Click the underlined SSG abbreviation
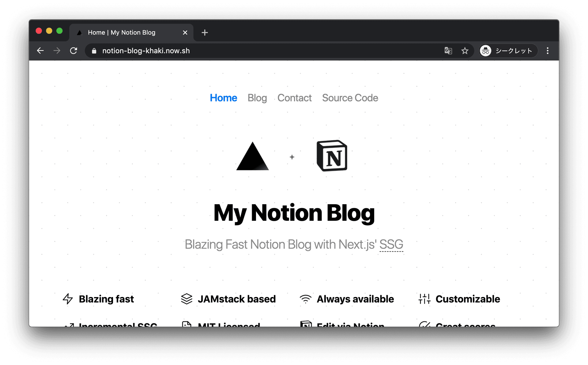 391,244
